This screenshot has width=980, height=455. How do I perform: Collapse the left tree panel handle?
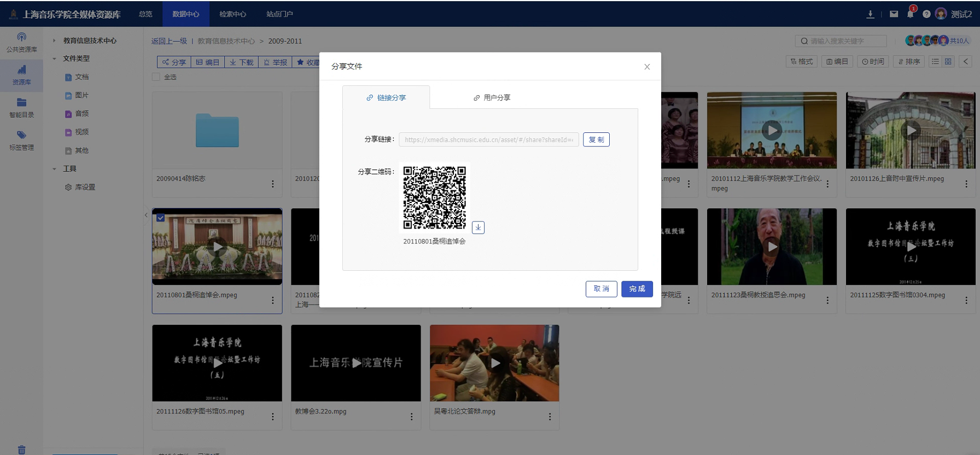(146, 215)
